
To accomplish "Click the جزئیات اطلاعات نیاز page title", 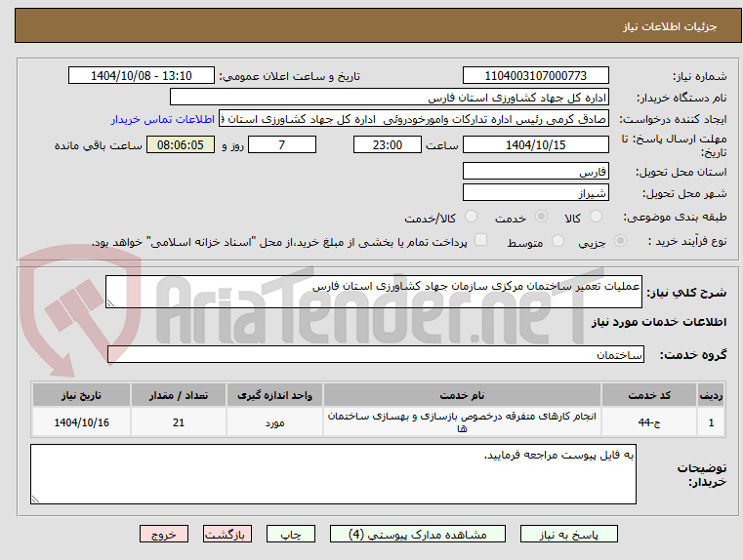I will pyautogui.click(x=670, y=26).
